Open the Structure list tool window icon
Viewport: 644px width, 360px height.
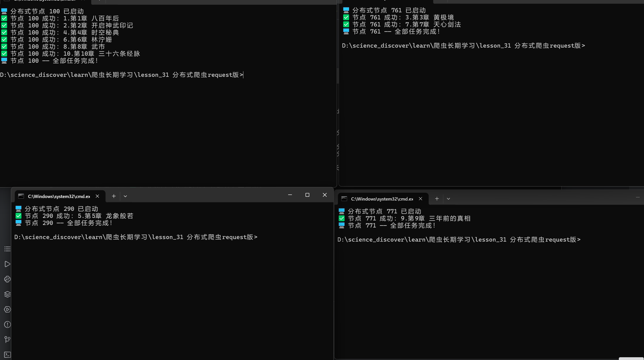tap(7, 249)
